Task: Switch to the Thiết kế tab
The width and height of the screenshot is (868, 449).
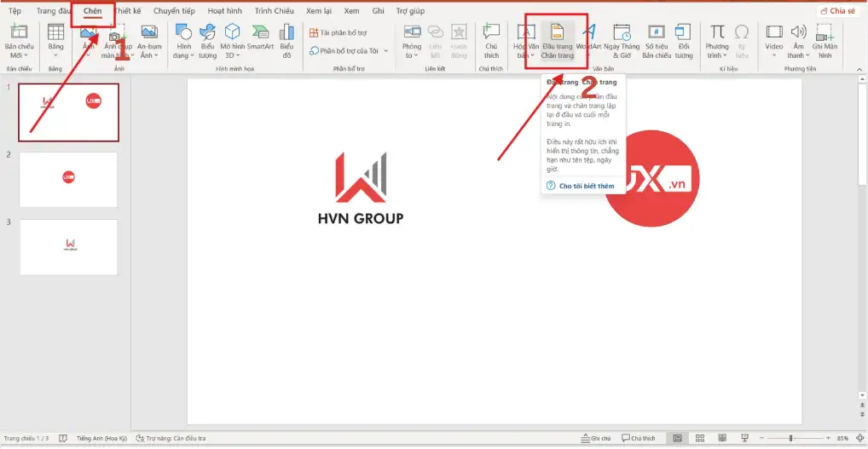Action: [x=129, y=11]
